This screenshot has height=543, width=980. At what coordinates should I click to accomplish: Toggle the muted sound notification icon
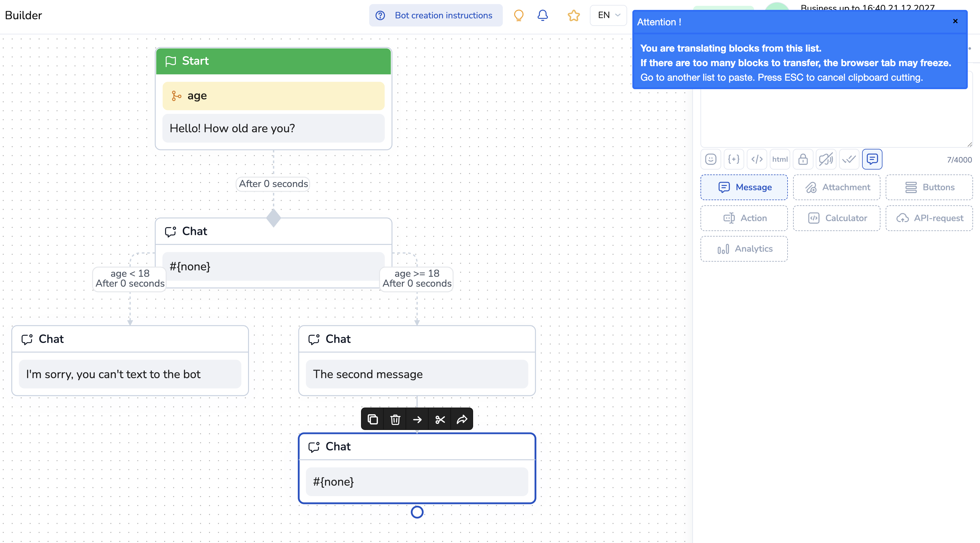coord(826,159)
